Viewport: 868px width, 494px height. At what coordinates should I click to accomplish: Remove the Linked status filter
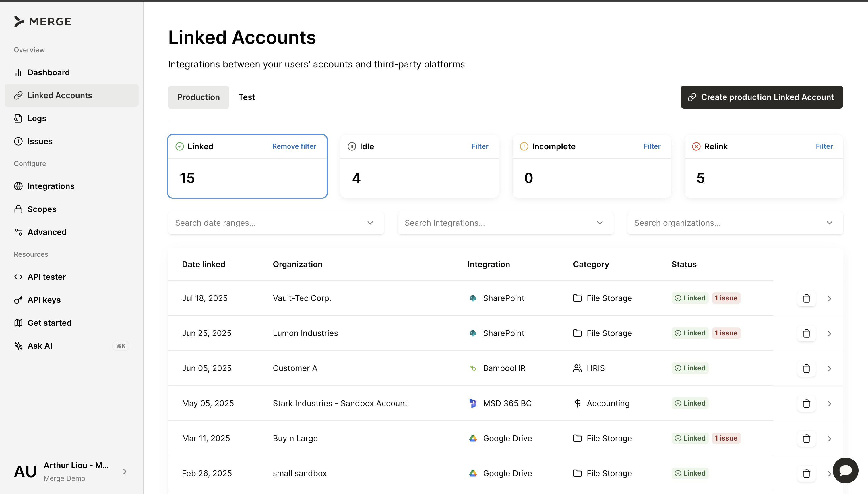pos(294,146)
